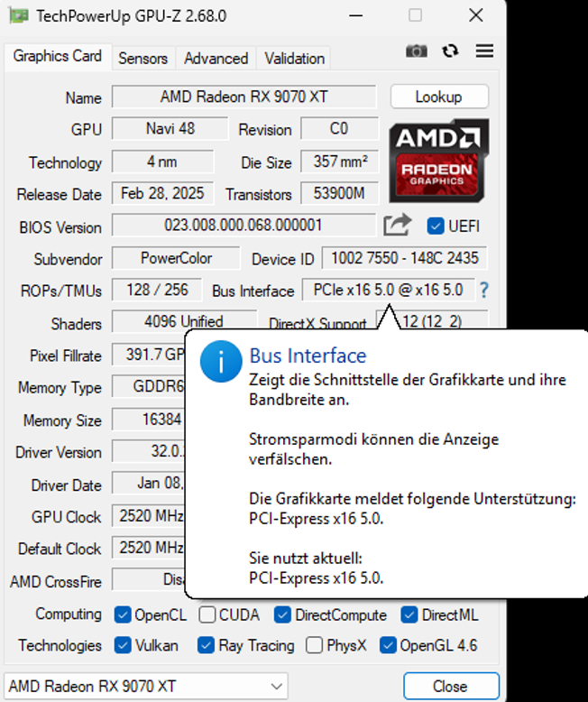Click the Memory Size value 16384
Screen dimensions: 588x702
149,419
